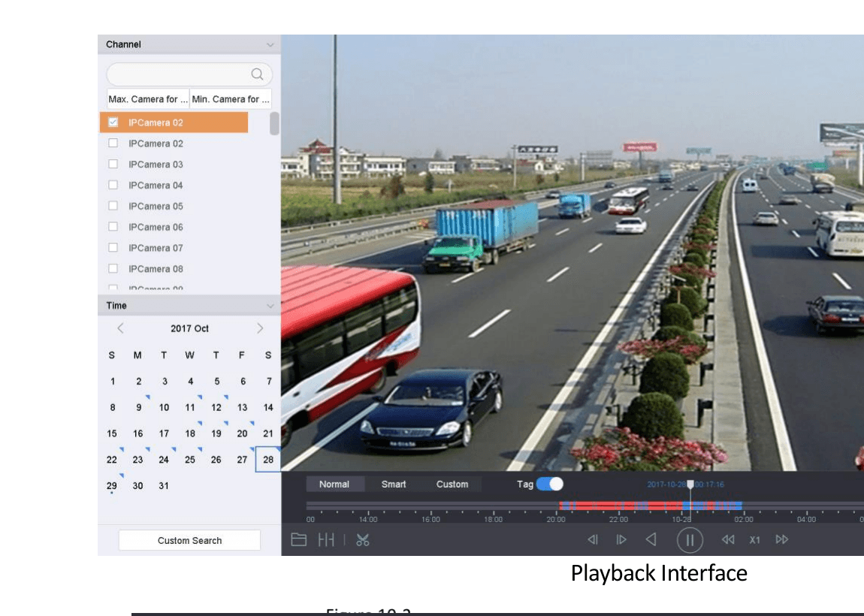Switch to Normal playback mode tab
Screen dimensions: 864x616
(x=334, y=485)
